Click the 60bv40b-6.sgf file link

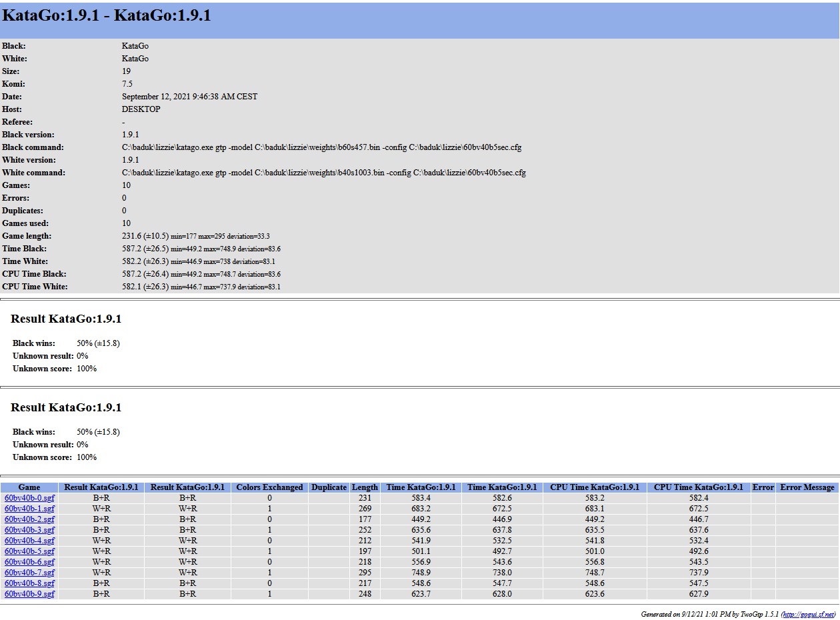coord(29,562)
